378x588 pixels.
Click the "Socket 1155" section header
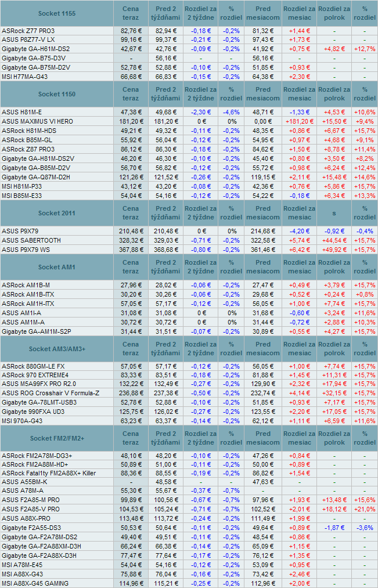(x=57, y=13)
